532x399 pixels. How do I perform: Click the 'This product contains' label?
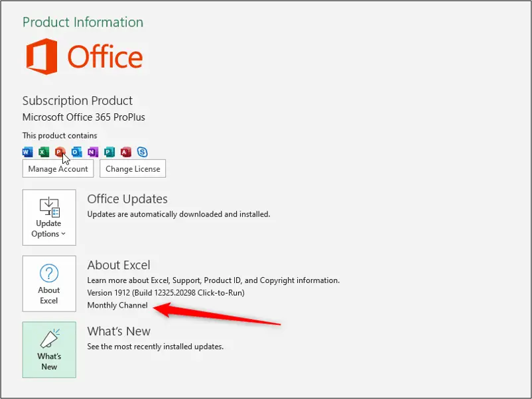click(x=60, y=136)
